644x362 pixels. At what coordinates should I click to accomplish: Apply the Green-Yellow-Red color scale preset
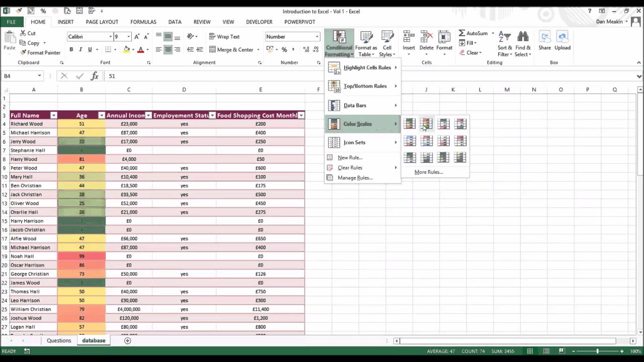[410, 124]
